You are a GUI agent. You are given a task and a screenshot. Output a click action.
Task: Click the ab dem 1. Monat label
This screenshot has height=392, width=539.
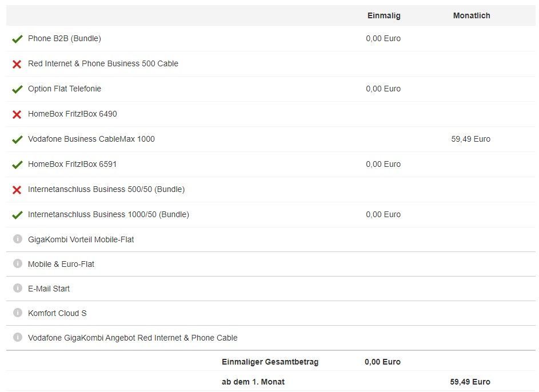pyautogui.click(x=253, y=382)
